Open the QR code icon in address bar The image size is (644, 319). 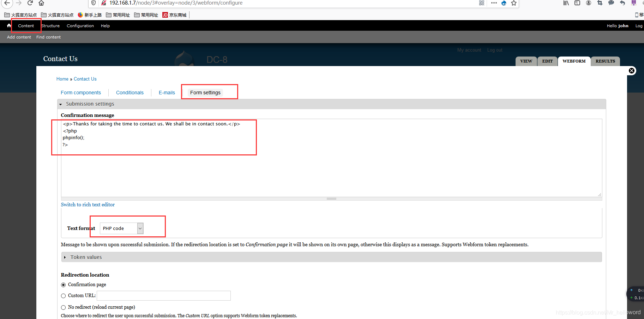pyautogui.click(x=482, y=3)
